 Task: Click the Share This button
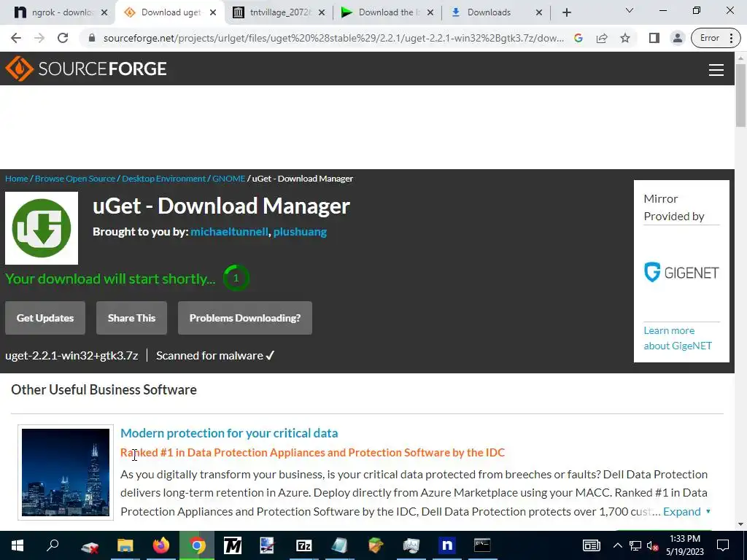131,318
